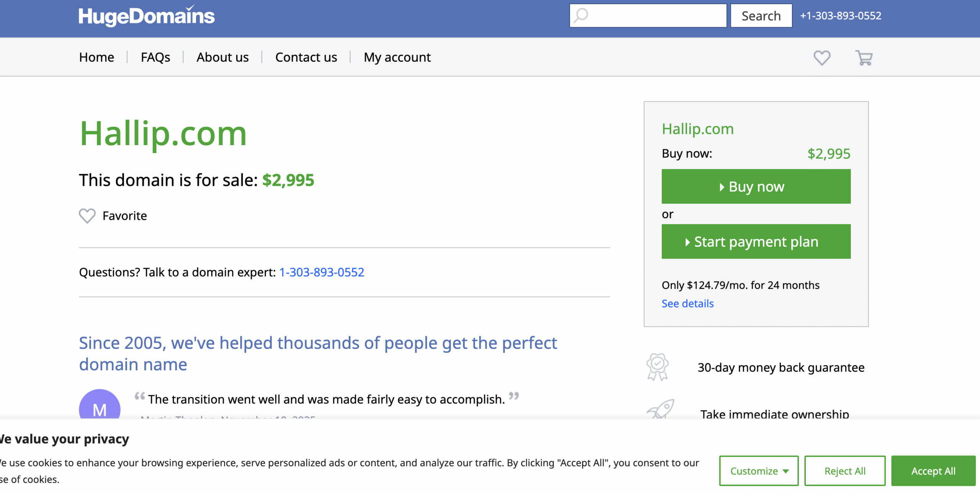Expand the Customize cookie options dropdown
Image resolution: width=980 pixels, height=494 pixels.
point(758,471)
